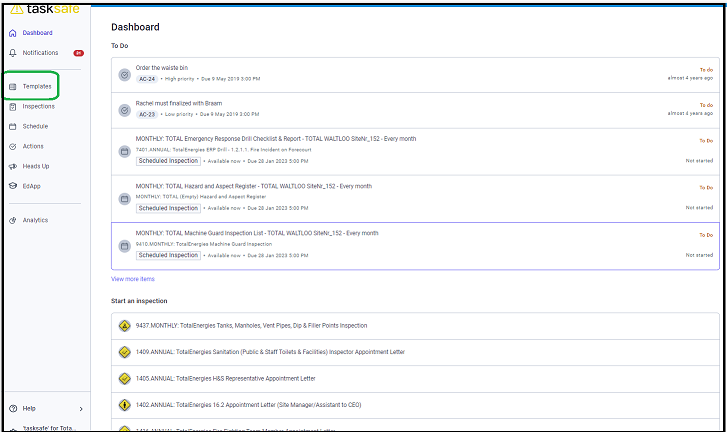The height and width of the screenshot is (432, 727).
Task: Click yellow diamond icon for 1405 H&S Representative
Action: (124, 379)
